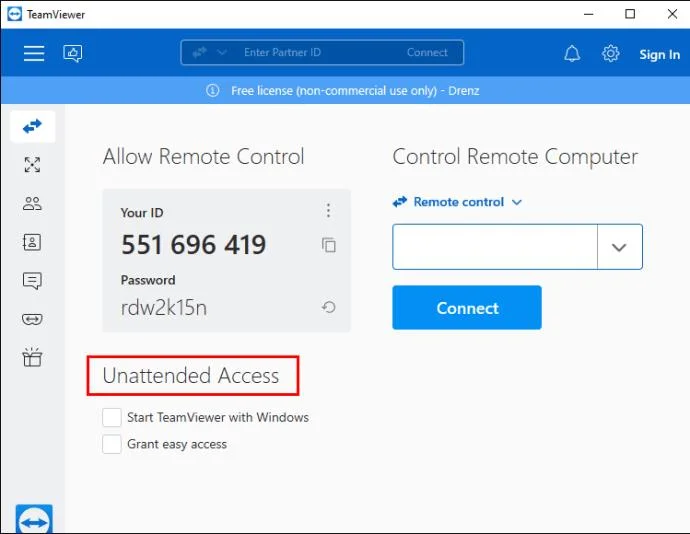Click the Control Remote Computer heading

[515, 157]
